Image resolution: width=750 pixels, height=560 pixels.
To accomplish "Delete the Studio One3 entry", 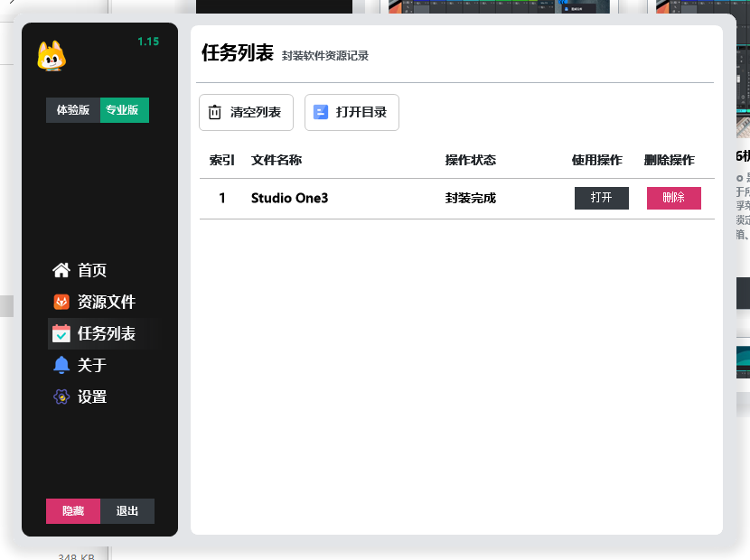I will point(673,198).
